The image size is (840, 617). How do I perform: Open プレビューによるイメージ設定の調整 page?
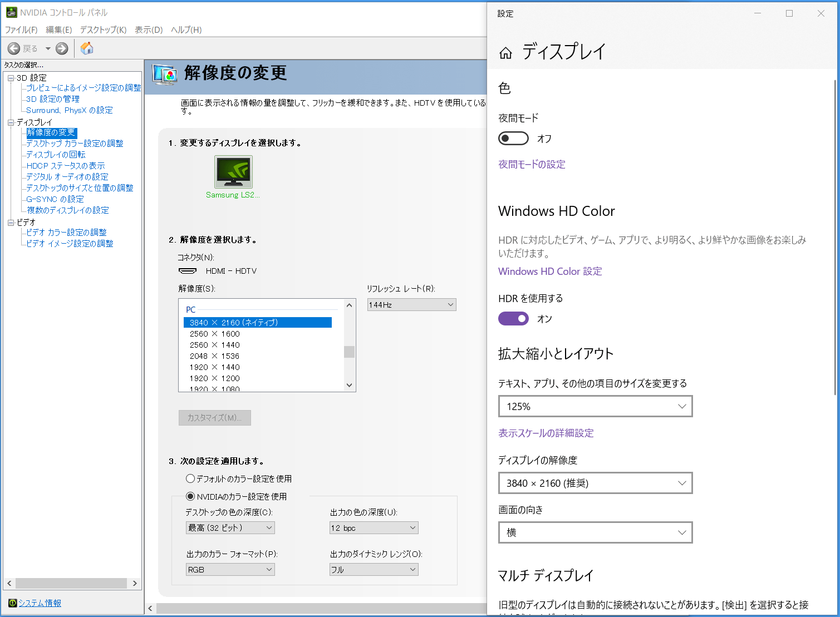pos(83,88)
